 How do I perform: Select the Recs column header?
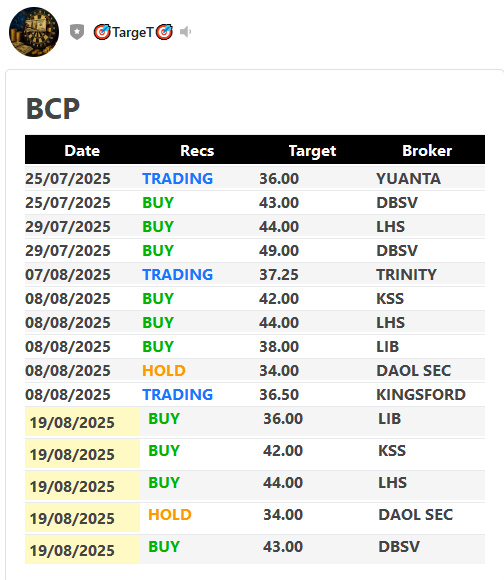197,151
